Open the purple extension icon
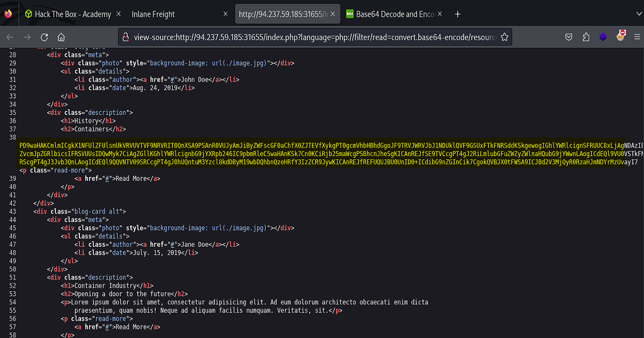 point(603,37)
